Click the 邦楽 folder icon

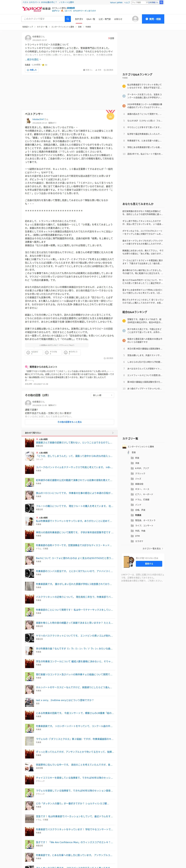point(132,458)
